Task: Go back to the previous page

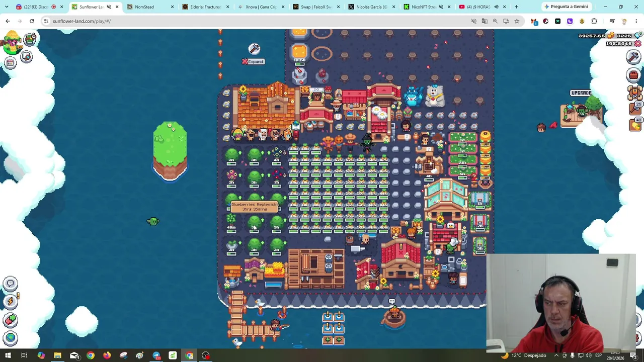Action: (x=8, y=21)
